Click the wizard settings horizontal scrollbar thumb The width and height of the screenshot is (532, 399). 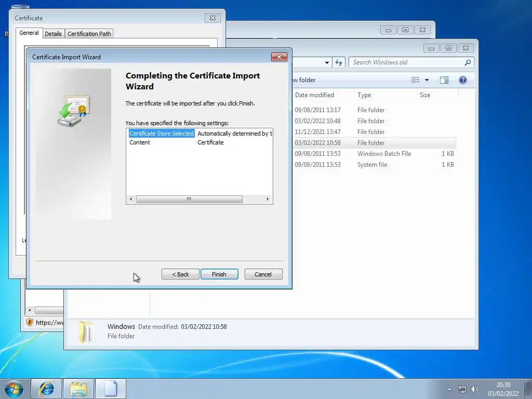pyautogui.click(x=189, y=199)
